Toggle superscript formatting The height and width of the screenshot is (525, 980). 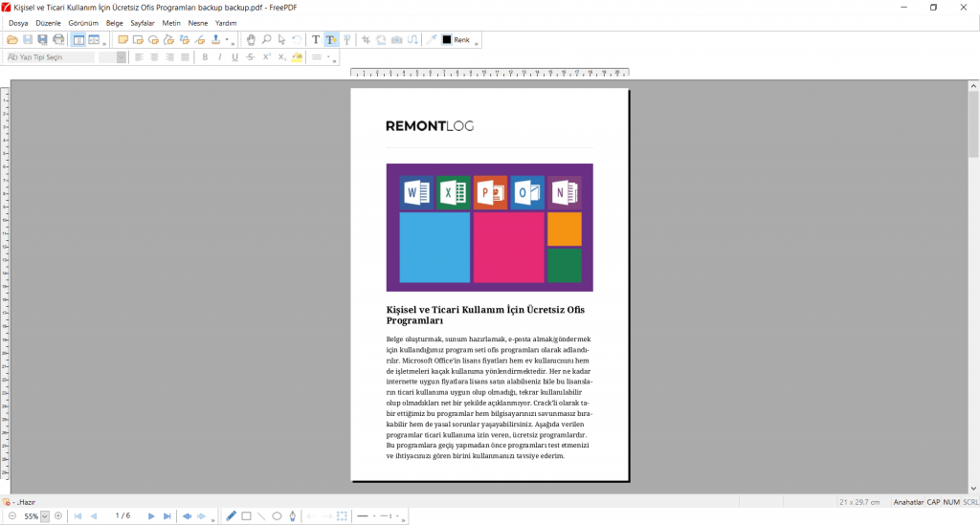266,57
